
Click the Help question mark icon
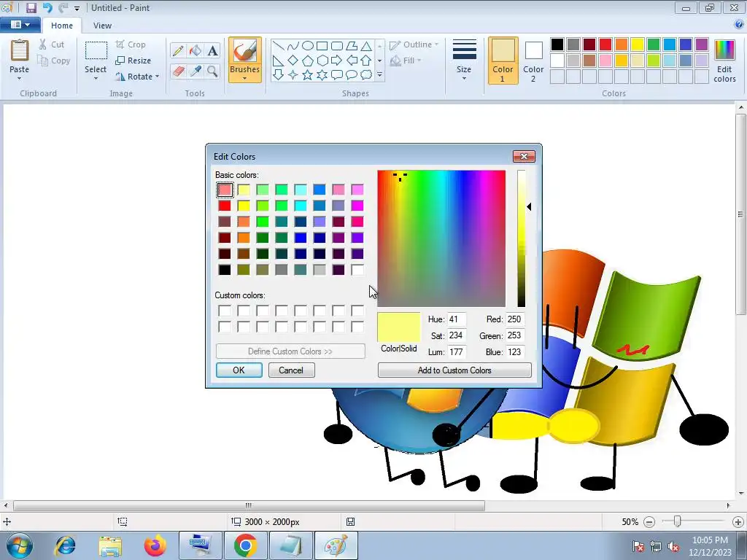(x=739, y=24)
